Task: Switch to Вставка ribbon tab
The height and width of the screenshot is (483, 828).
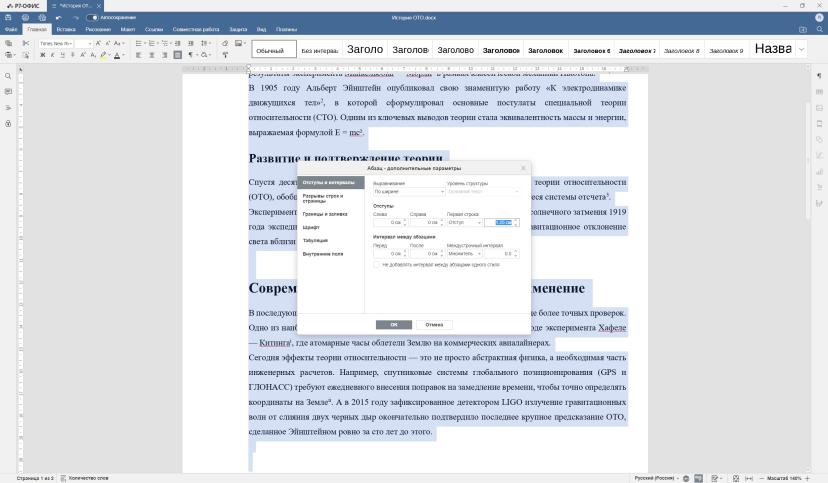Action: click(66, 30)
